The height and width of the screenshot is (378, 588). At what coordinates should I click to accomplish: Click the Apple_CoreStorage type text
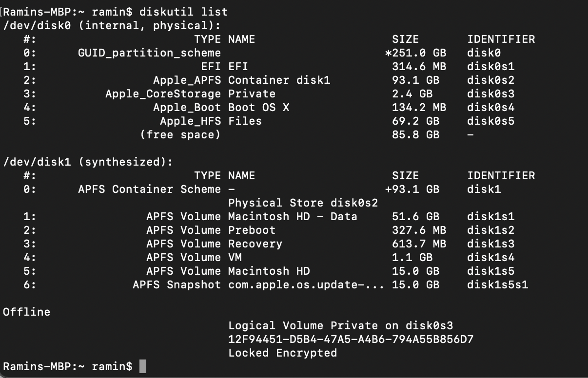pos(163,94)
